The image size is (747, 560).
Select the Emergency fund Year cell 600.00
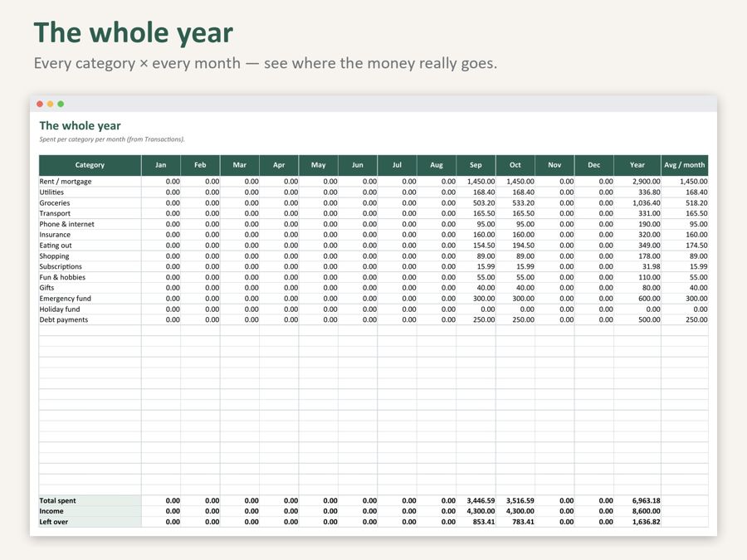pos(637,299)
